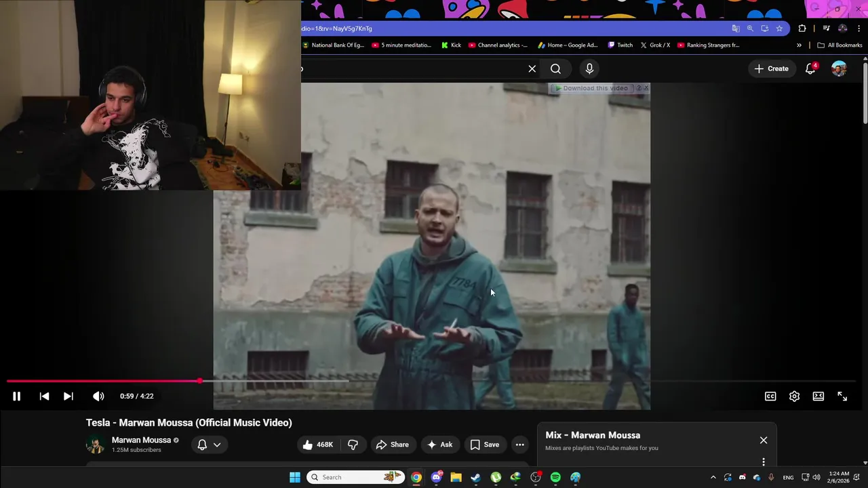Save the video to a playlist
868x488 pixels.
click(x=485, y=445)
